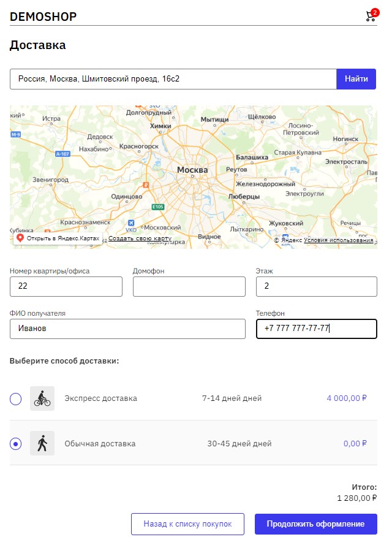392x537 pixels.
Task: Click Реутов label on the map
Action: tap(236, 170)
